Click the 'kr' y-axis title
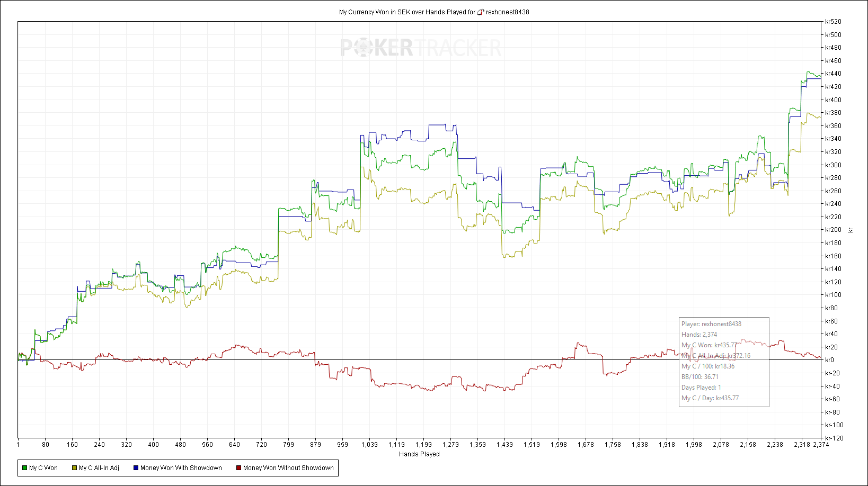 pyautogui.click(x=851, y=230)
